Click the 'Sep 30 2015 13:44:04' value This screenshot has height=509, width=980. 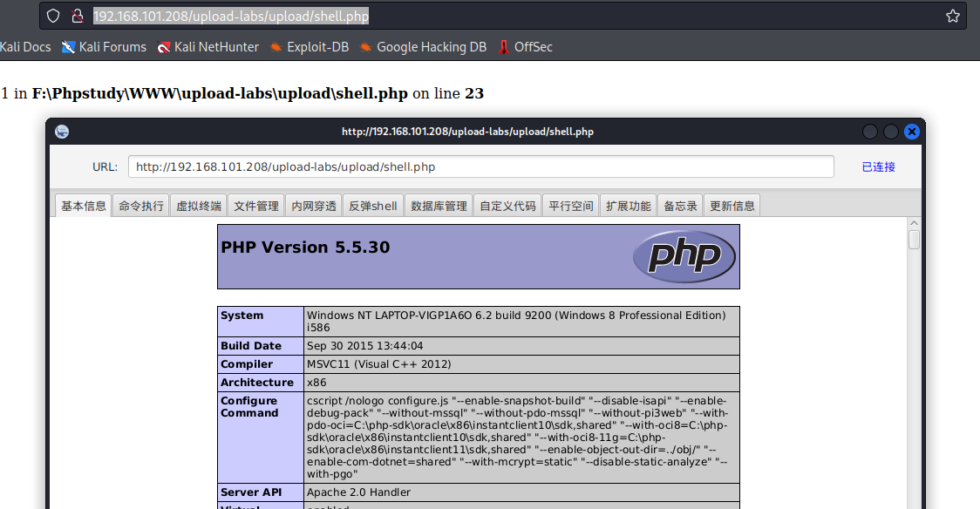click(364, 346)
